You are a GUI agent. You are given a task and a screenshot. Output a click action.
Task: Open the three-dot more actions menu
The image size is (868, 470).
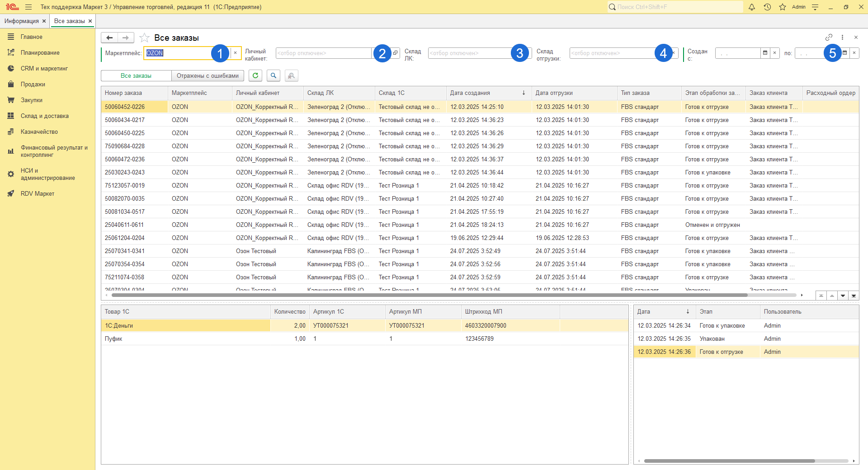click(x=842, y=38)
